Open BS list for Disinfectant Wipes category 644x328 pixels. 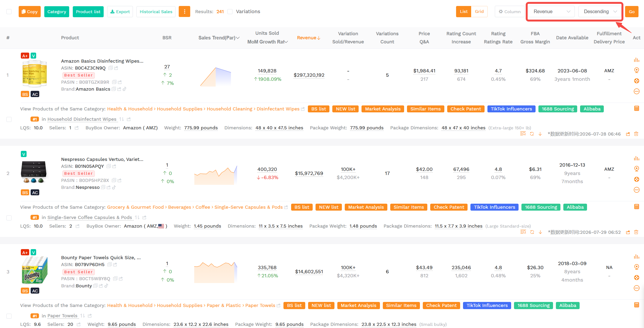point(318,109)
